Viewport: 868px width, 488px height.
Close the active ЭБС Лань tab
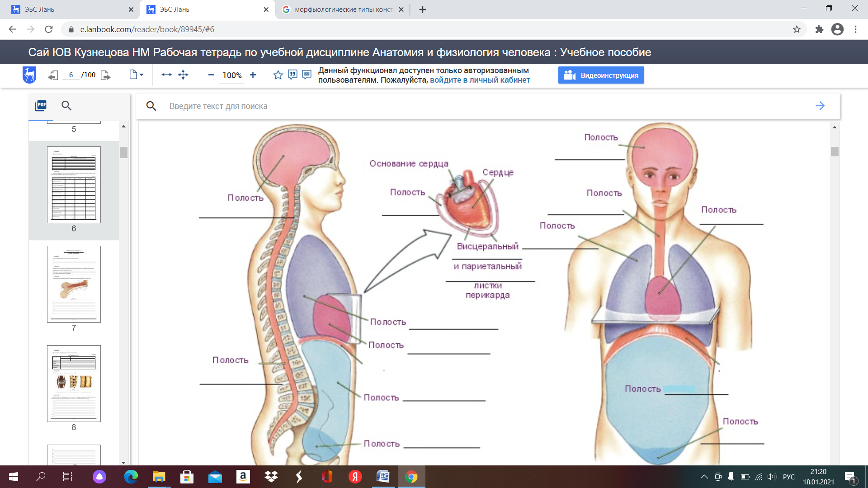click(x=266, y=9)
